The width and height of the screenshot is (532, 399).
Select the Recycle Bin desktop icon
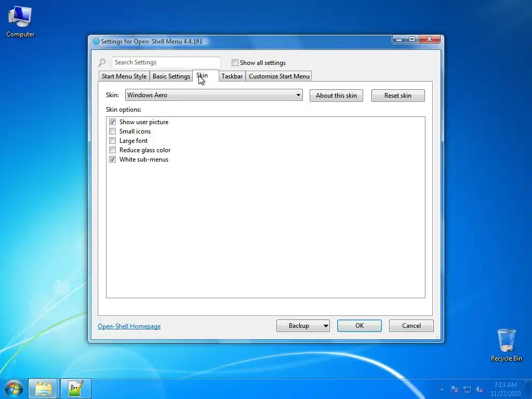pyautogui.click(x=506, y=345)
